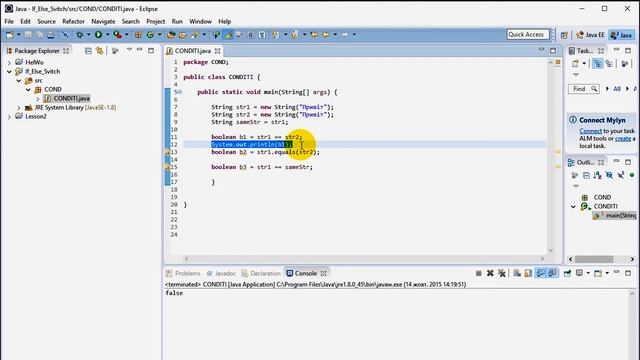Select the CONDITI.java editor tab

[x=193, y=51]
